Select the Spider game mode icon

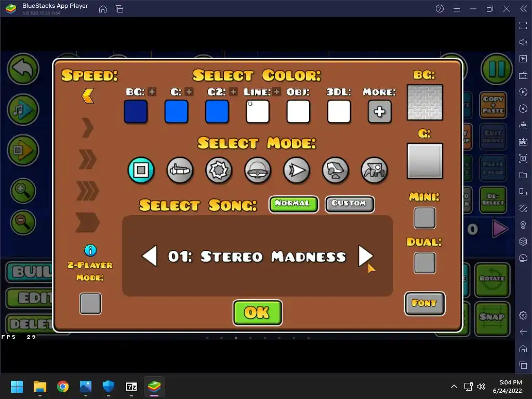(374, 170)
